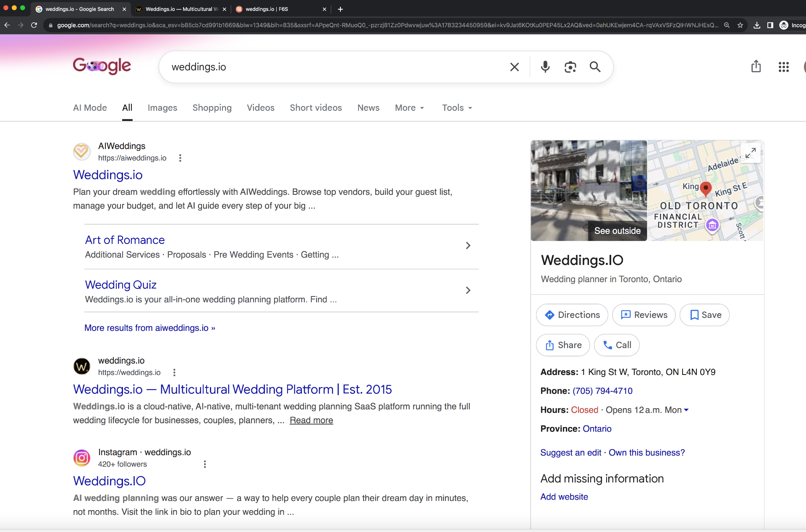Screen dimensions: 806x532
Task: Select the Shopping tab
Action: [x=212, y=108]
